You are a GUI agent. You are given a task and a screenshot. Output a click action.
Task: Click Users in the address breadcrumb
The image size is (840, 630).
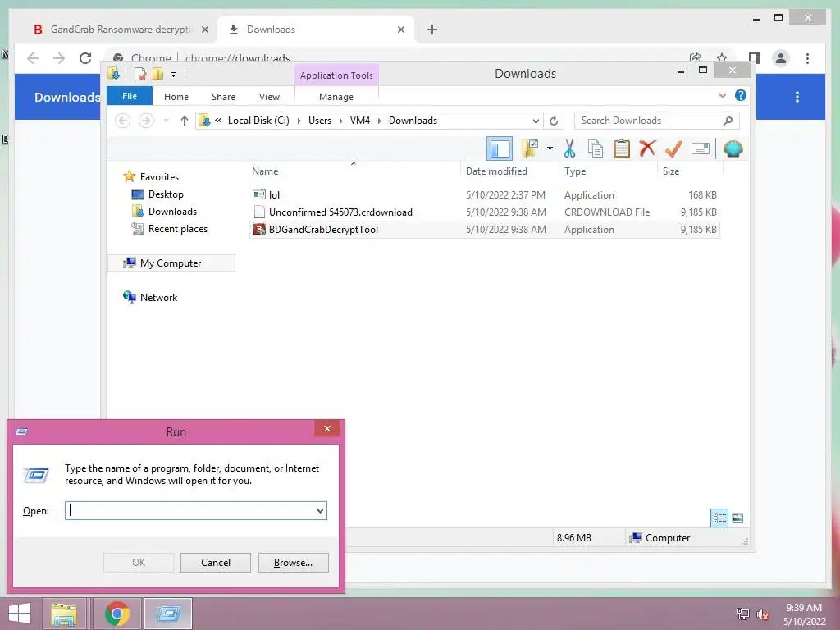click(x=320, y=121)
